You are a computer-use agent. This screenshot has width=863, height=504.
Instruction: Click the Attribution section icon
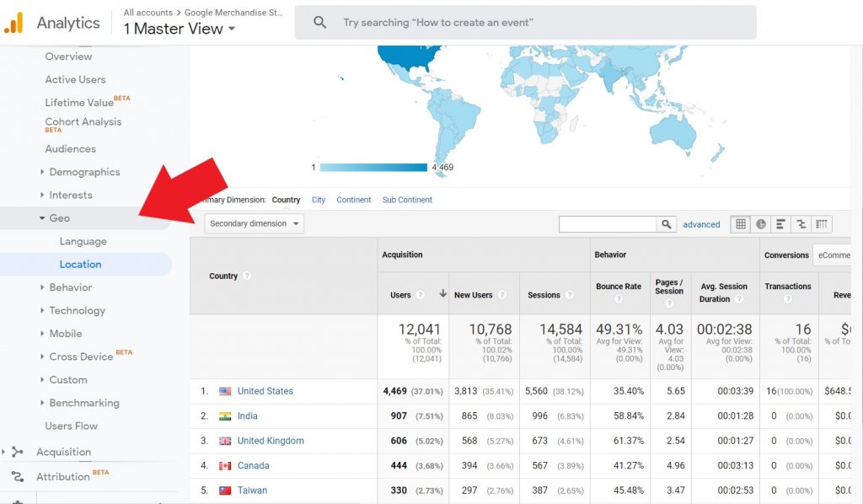coord(18,476)
